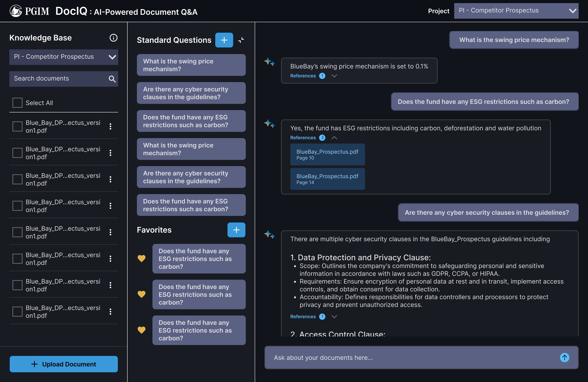Open BlueBay_Prospectus.pdf Page 14 reference

[x=327, y=179]
